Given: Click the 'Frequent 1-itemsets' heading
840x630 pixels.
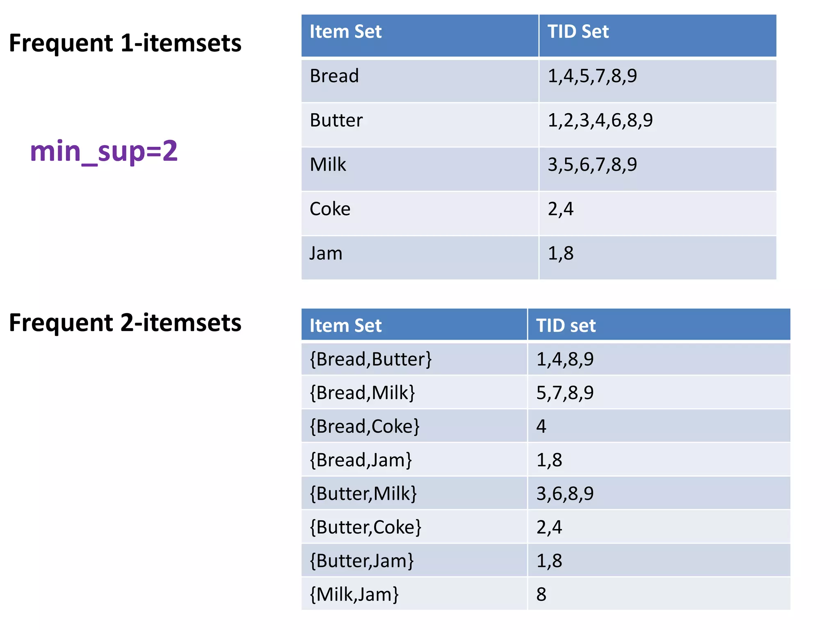Looking at the screenshot, I should [125, 43].
